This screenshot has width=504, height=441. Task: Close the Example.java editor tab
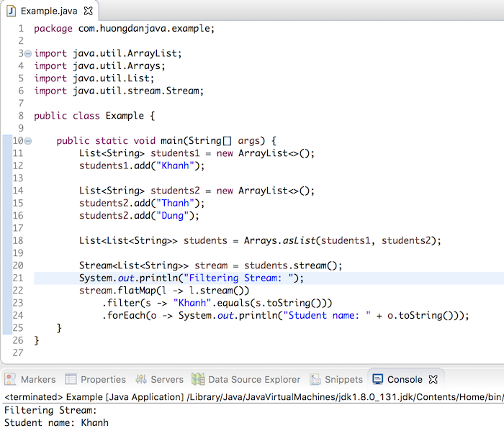point(88,11)
